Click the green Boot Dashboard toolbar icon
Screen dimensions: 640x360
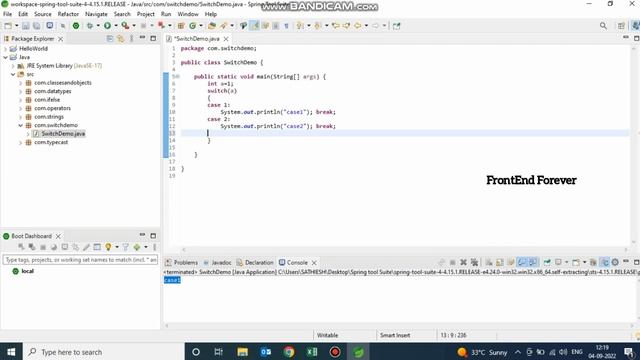click(x=76, y=26)
